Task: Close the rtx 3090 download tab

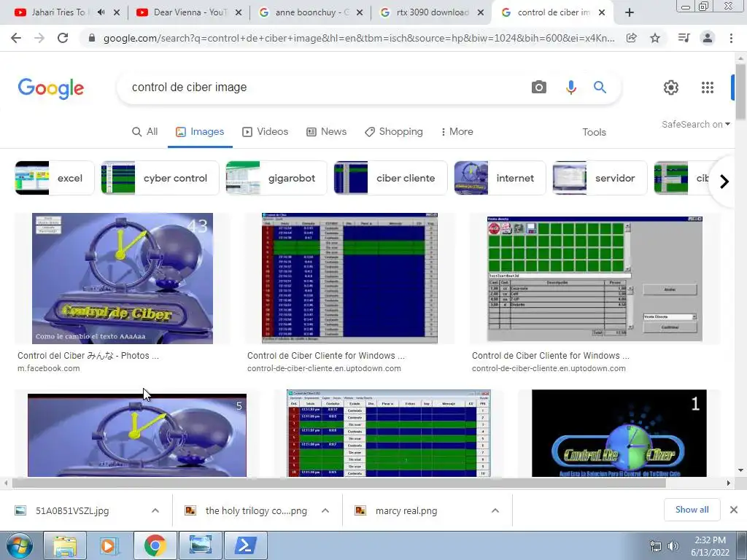Action: (x=481, y=12)
